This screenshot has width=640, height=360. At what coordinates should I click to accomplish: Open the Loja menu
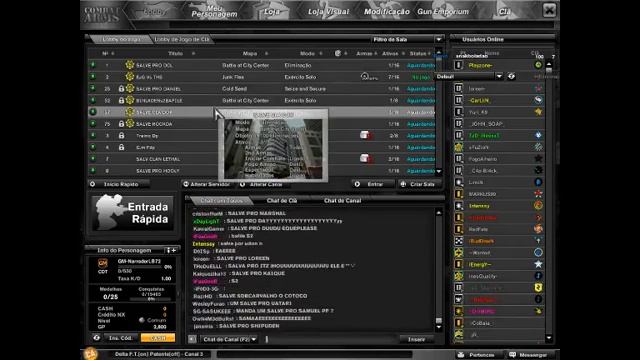tap(271, 12)
